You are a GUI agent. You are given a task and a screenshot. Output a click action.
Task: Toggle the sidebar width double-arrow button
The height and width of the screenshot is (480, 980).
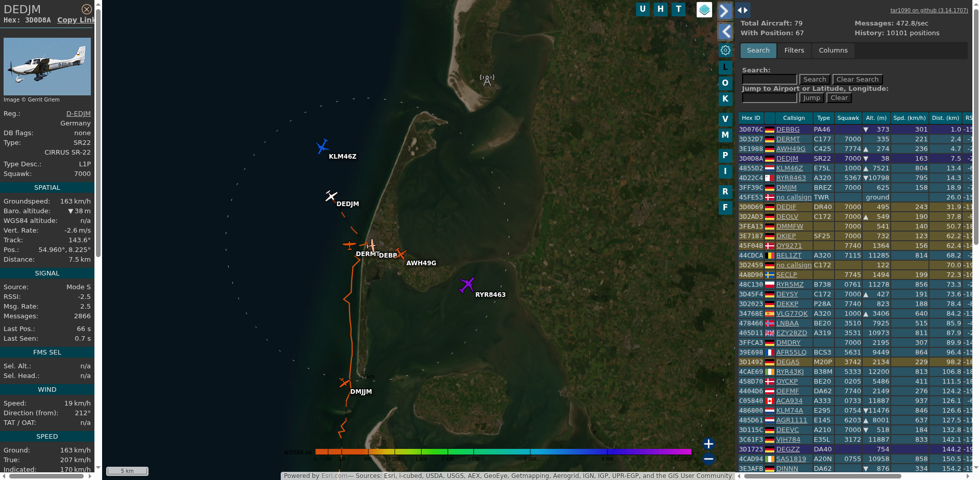coord(743,10)
